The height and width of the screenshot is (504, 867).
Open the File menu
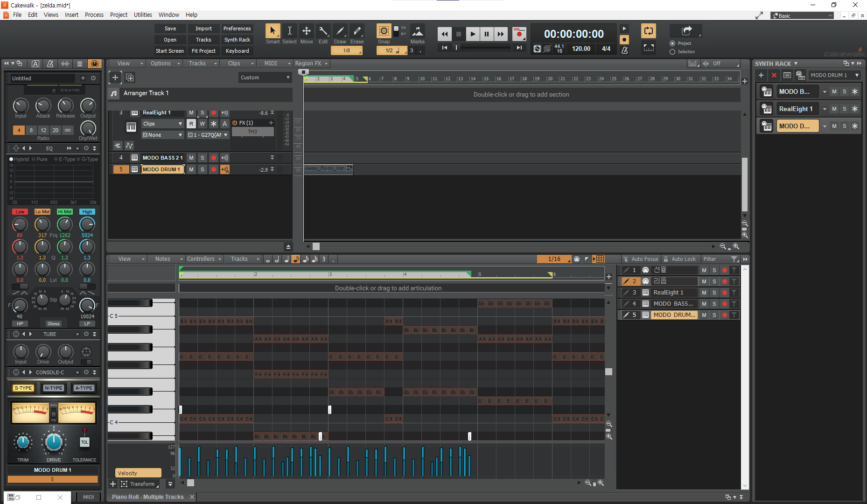(x=17, y=15)
